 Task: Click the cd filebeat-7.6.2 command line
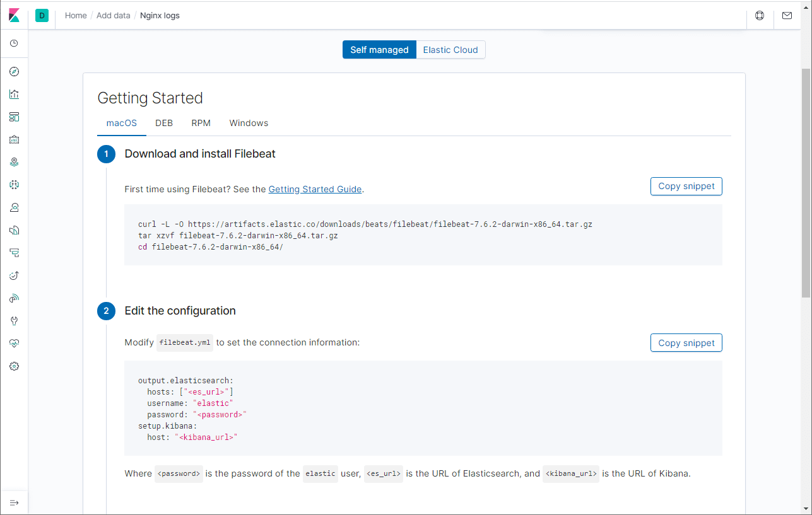[x=211, y=246]
